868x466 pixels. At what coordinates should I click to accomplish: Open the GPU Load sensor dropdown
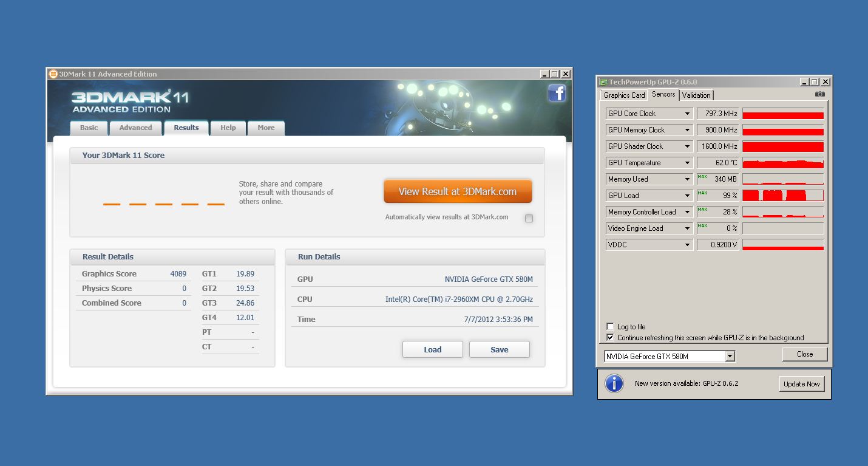687,196
